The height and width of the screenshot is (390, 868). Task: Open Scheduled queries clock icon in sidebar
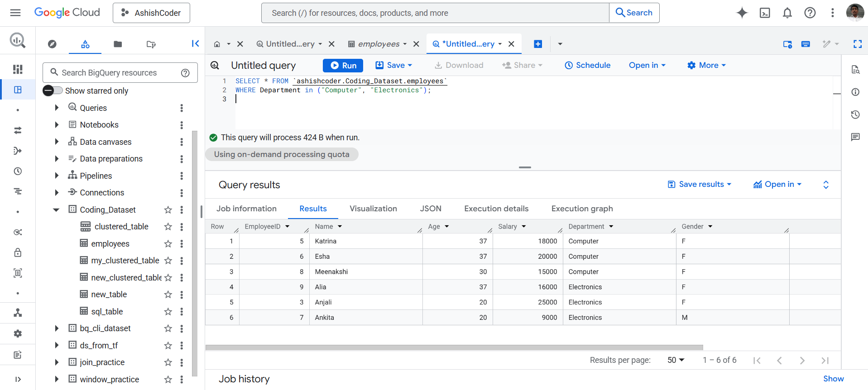click(x=18, y=171)
